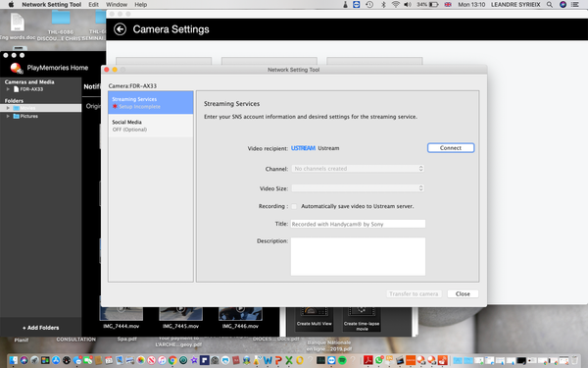The height and width of the screenshot is (368, 588).
Task: Click Create time-lapse movie in PlayMemories Home
Action: [362, 319]
